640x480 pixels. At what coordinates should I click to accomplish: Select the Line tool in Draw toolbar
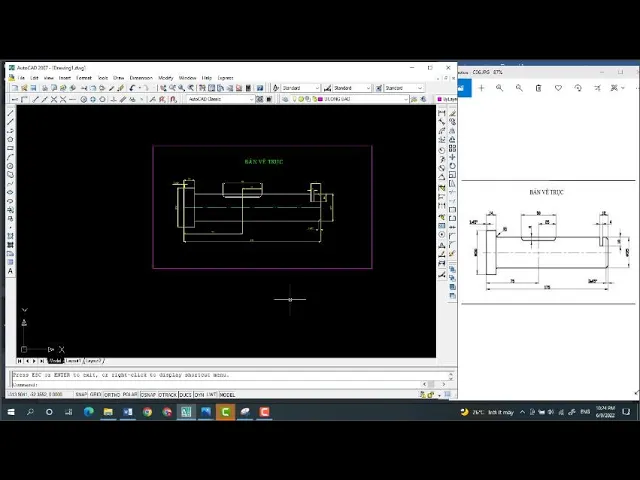tap(11, 111)
